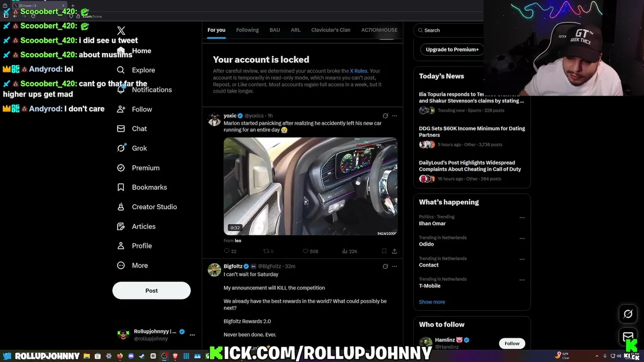Screen dimensions: 644x362
Task: Open Firefox from the taskbar
Action: 120,356
